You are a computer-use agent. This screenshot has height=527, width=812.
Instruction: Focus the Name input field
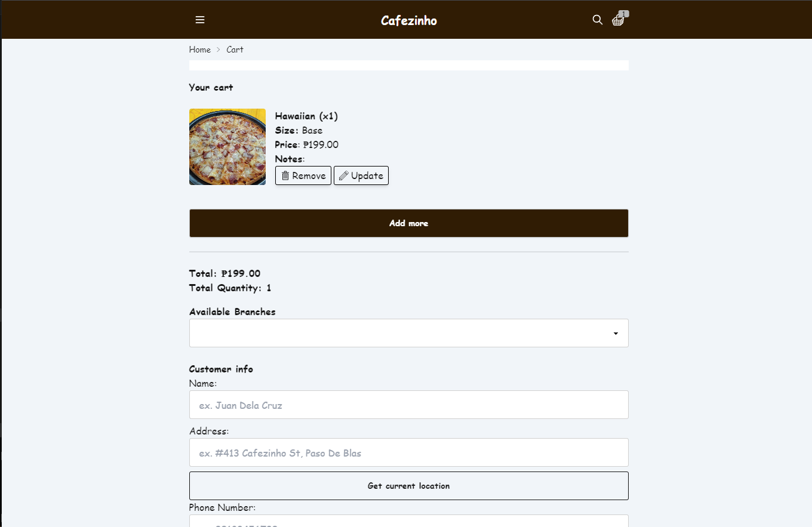pos(408,405)
